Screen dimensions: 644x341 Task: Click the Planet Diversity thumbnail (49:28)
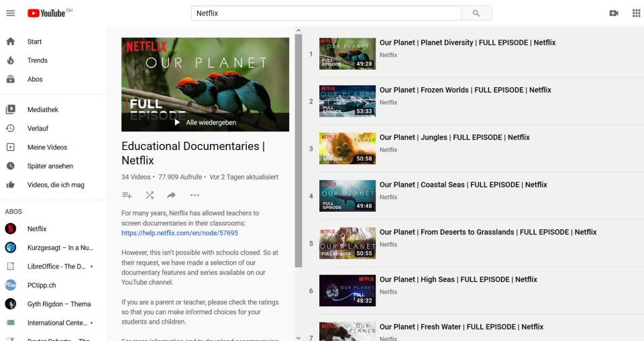pyautogui.click(x=347, y=54)
